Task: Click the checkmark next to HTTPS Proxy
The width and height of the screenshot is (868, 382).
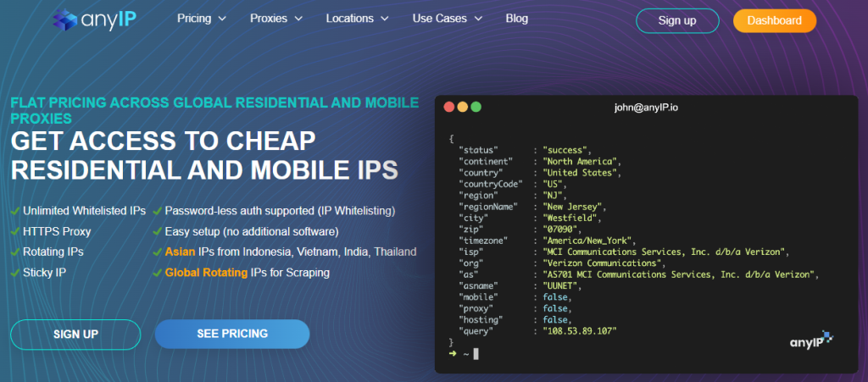Action: (x=15, y=231)
